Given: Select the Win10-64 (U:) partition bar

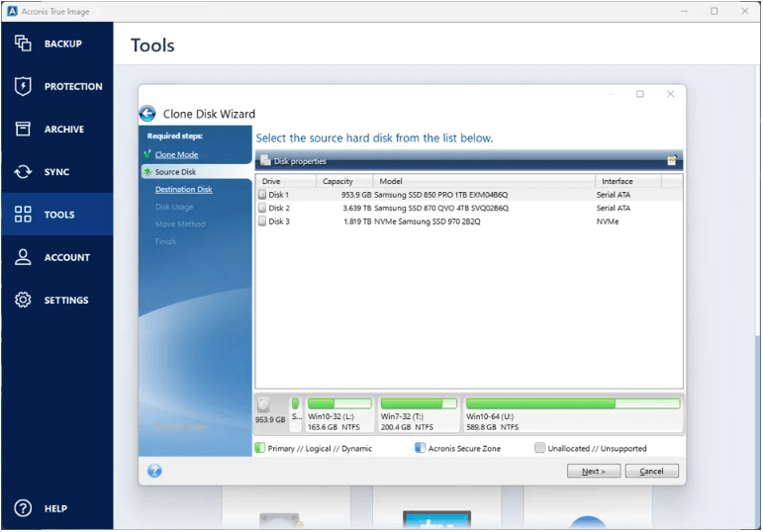Looking at the screenshot, I should pos(572,414).
